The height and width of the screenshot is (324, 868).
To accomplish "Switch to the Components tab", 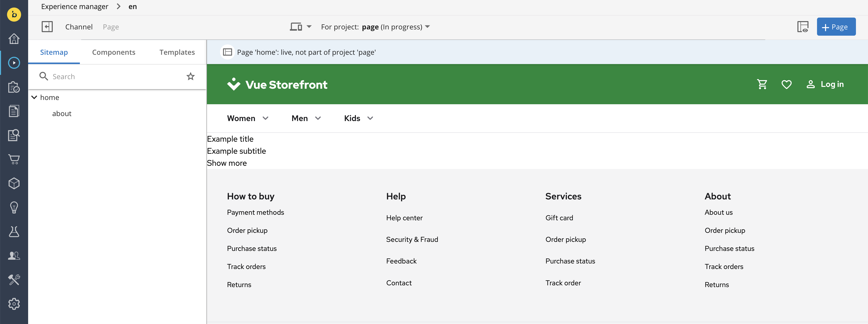I will click(114, 52).
